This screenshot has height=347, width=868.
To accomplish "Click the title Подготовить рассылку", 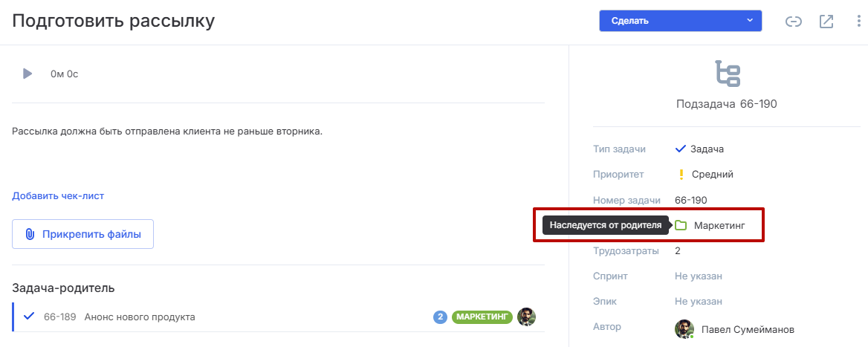I will pyautogui.click(x=114, y=21).
